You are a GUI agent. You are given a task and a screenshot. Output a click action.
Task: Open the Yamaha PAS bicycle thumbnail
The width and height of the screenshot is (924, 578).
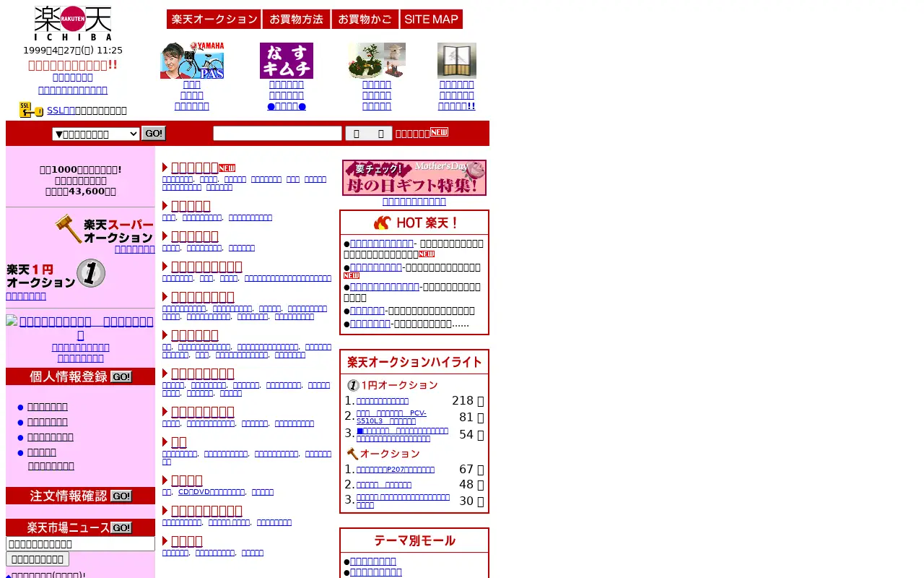click(x=192, y=60)
